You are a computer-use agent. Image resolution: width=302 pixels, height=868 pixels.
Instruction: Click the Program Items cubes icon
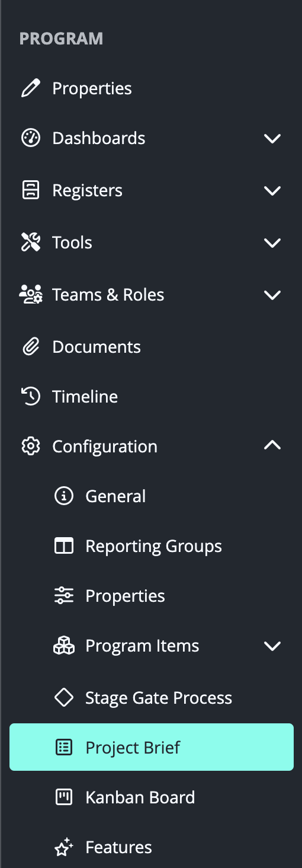63,646
